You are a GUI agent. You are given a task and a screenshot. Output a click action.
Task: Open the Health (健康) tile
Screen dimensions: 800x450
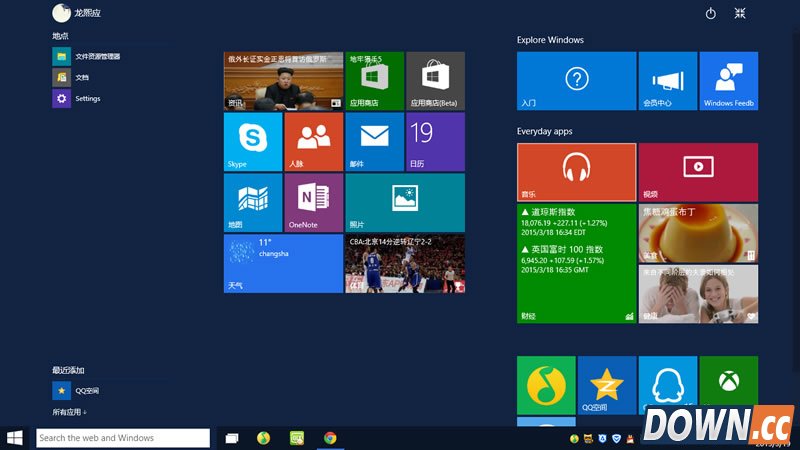698,294
